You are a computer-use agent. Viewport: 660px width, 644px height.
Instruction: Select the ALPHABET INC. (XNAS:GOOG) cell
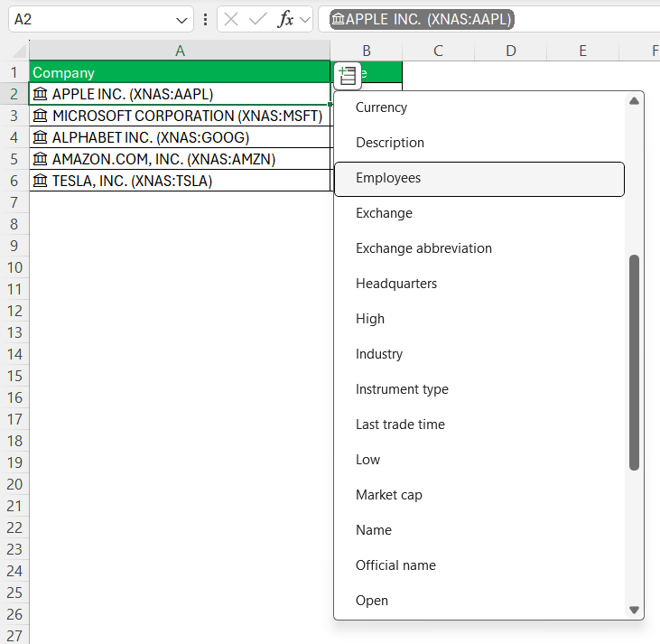180,137
